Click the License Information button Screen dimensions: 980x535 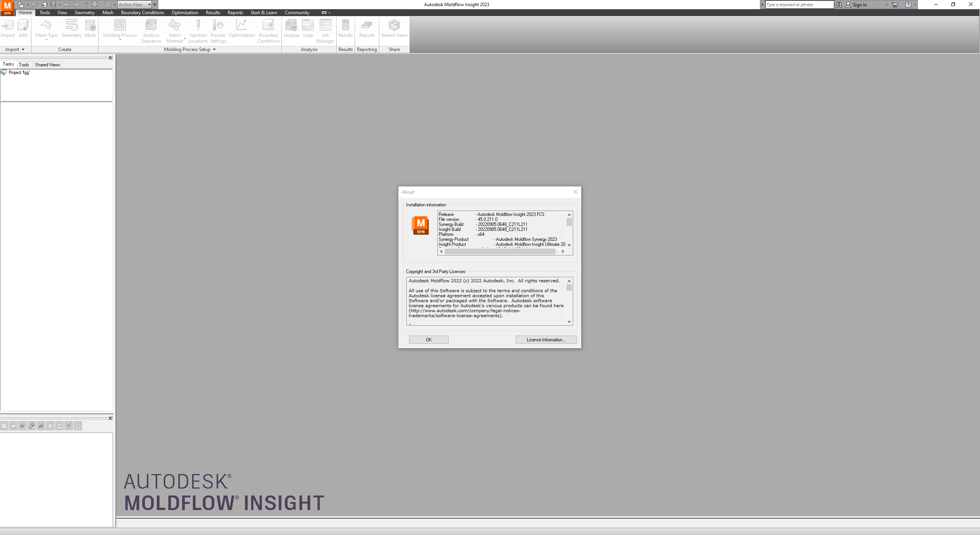point(546,340)
